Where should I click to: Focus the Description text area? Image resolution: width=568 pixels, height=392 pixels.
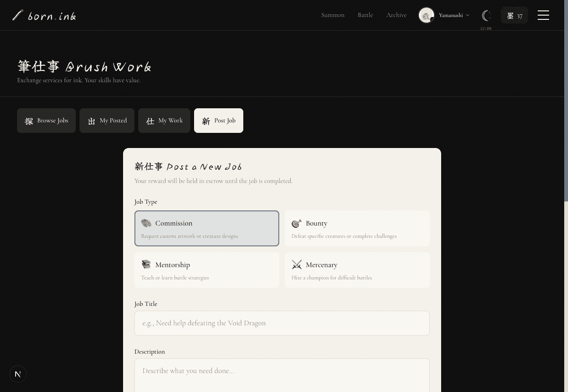coord(282,376)
